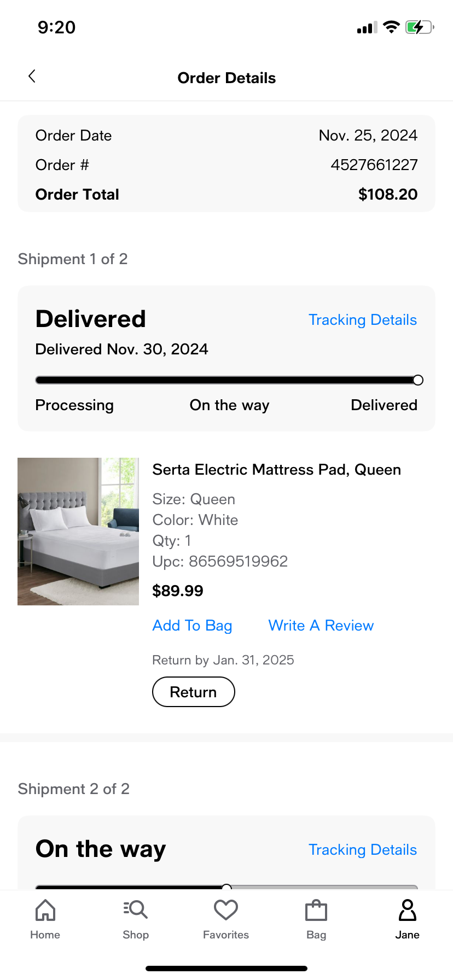Open the Bag icon
This screenshot has height=980, width=453.
click(316, 911)
